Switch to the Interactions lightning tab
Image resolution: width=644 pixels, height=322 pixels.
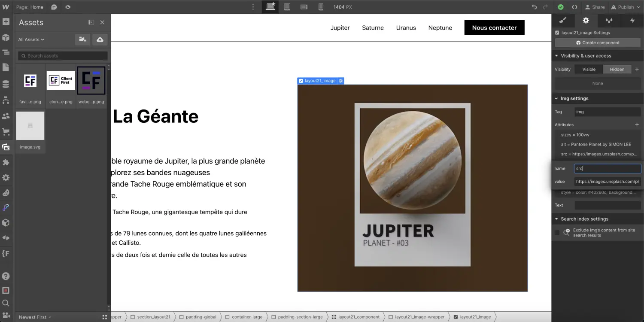pyautogui.click(x=632, y=20)
